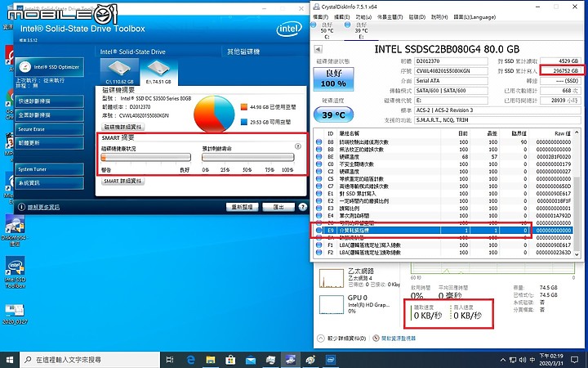Select the F1 LBA attribute row
Screen dimensions: 588x368
click(443, 245)
